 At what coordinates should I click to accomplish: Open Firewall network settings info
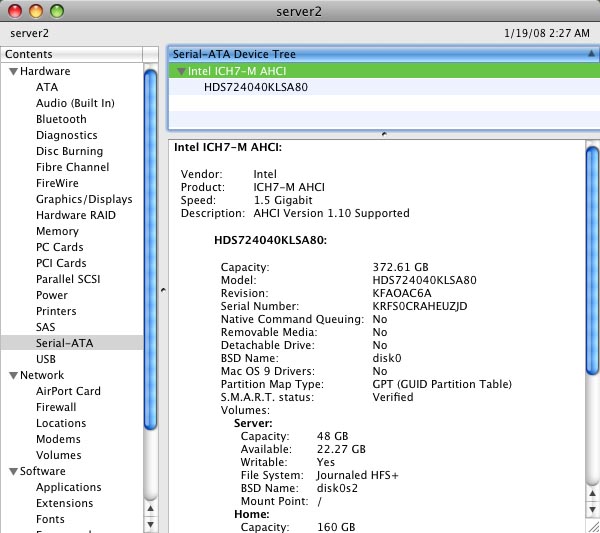pos(56,407)
